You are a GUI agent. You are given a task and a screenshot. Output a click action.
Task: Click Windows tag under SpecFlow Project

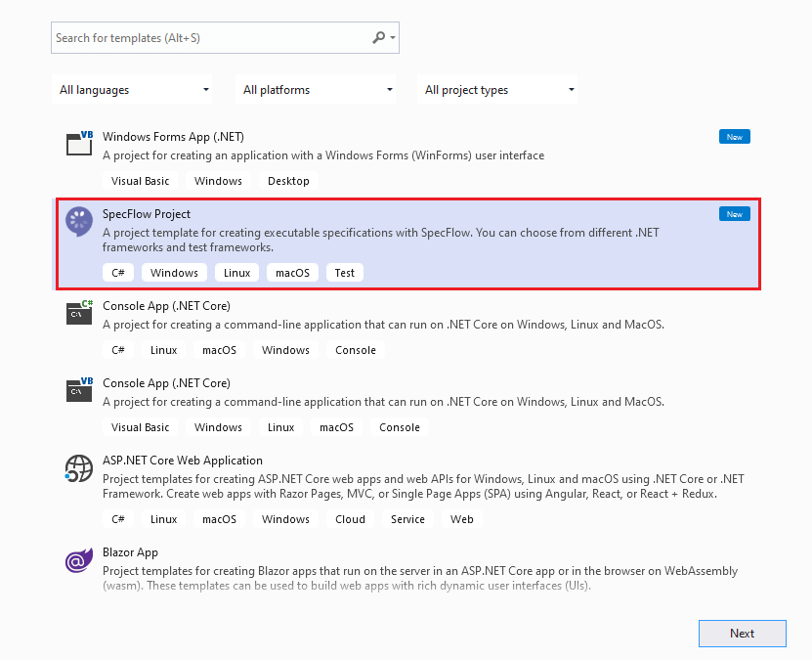[x=174, y=273]
